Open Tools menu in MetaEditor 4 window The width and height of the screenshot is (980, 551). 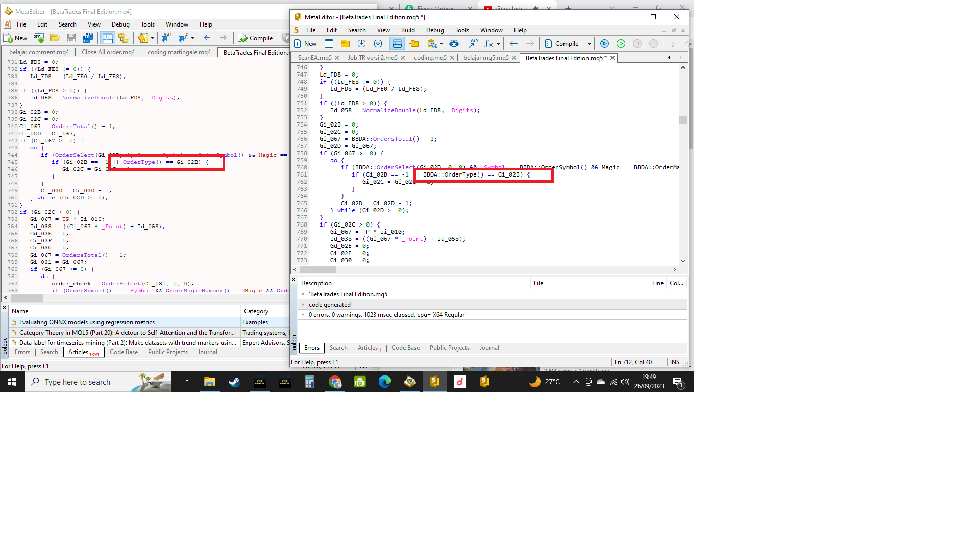pos(148,24)
